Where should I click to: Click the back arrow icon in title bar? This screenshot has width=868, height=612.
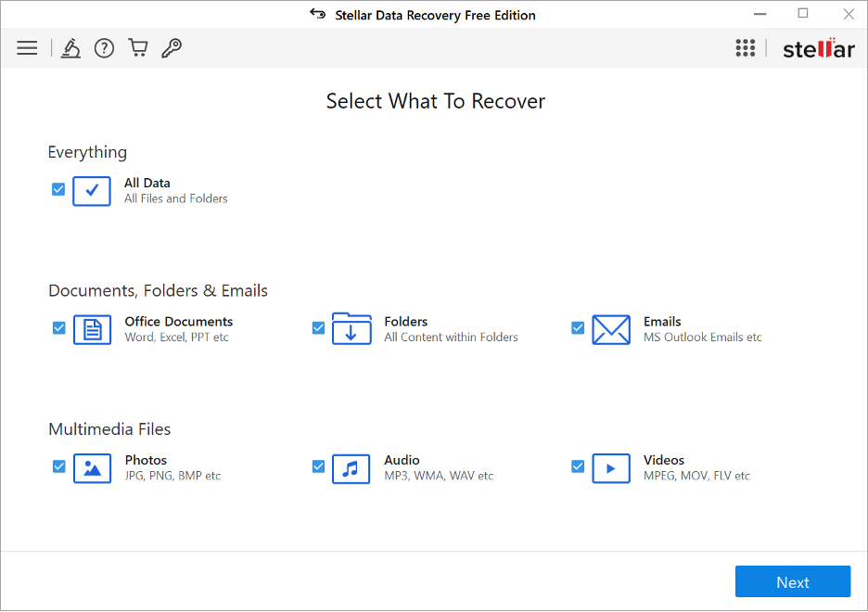[x=317, y=15]
